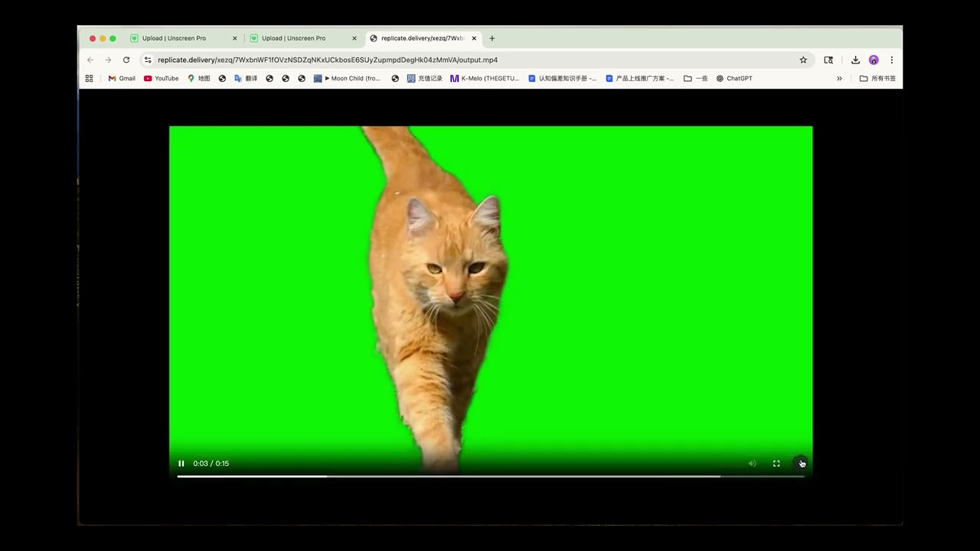
Task: Bookmark this page with star icon
Action: click(803, 60)
